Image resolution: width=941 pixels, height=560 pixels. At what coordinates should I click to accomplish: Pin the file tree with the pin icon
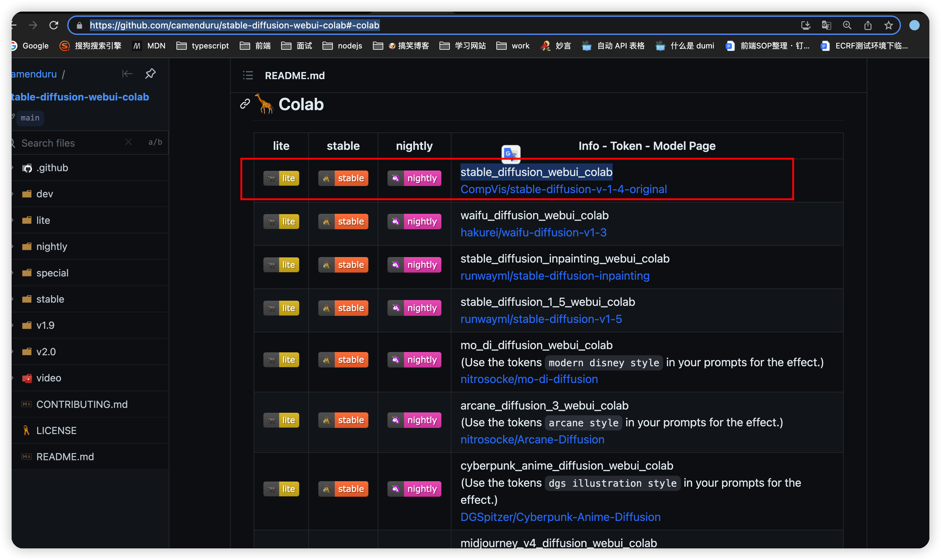(x=150, y=74)
